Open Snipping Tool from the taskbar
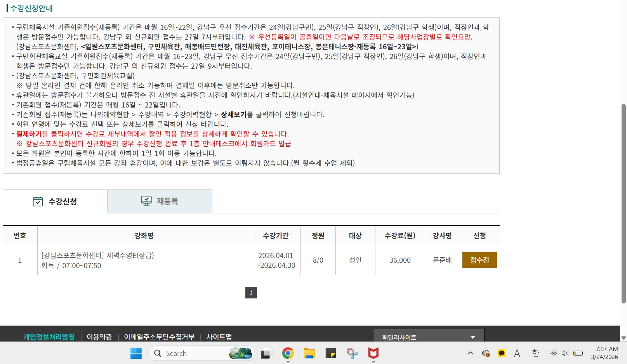 (352, 353)
